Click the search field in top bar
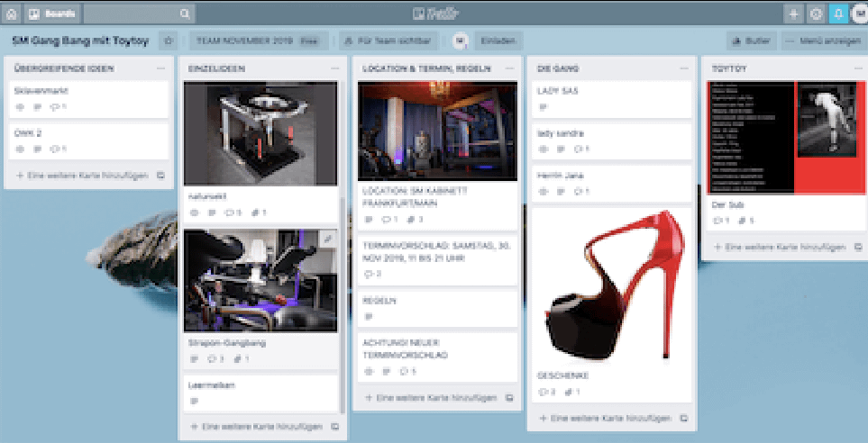Viewport: 868px width, 443px height. pos(140,14)
